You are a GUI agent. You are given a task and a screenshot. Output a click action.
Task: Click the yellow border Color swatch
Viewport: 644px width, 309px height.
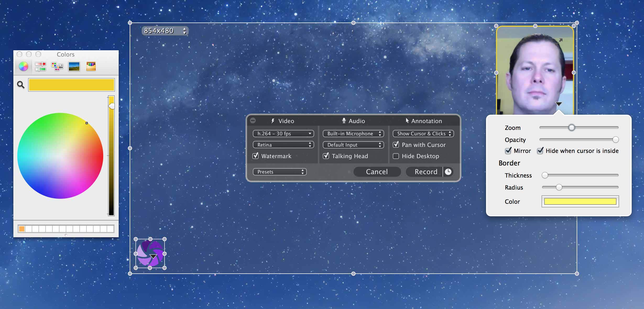[580, 201]
